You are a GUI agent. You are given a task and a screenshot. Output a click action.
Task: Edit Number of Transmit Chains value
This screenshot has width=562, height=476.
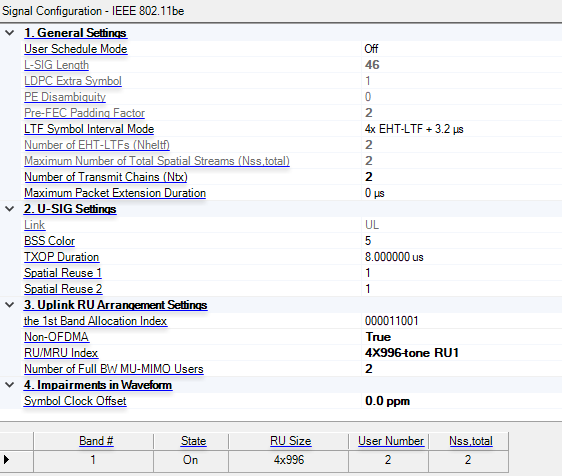(x=462, y=177)
